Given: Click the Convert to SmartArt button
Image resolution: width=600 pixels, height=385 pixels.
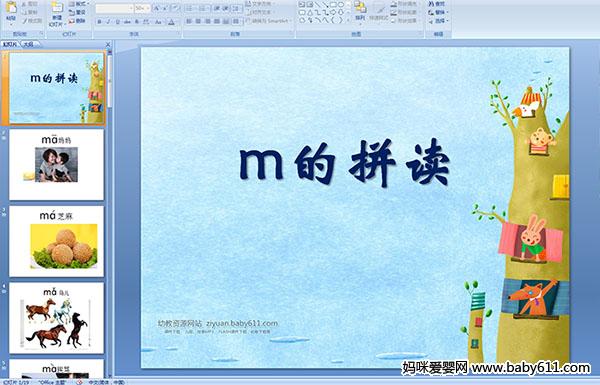Looking at the screenshot, I should click(268, 21).
